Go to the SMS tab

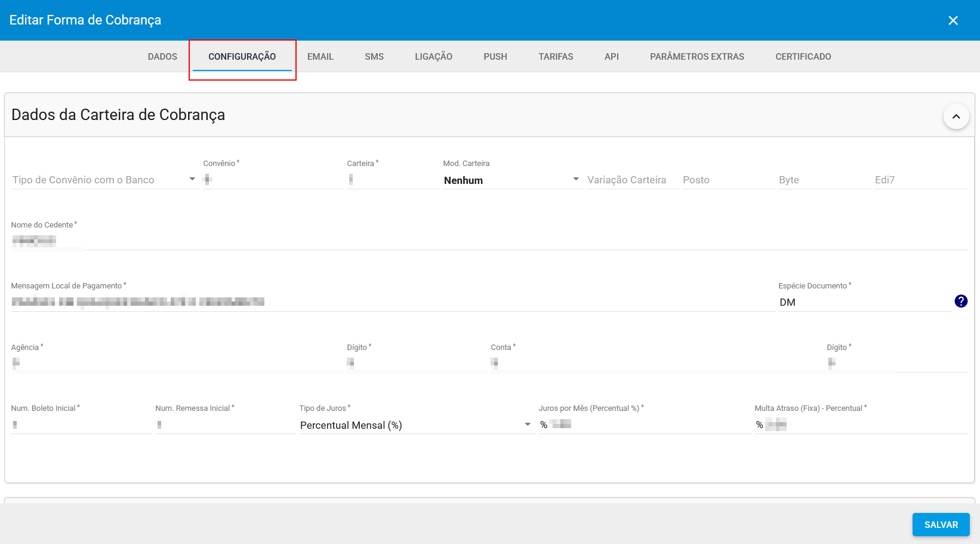(374, 57)
